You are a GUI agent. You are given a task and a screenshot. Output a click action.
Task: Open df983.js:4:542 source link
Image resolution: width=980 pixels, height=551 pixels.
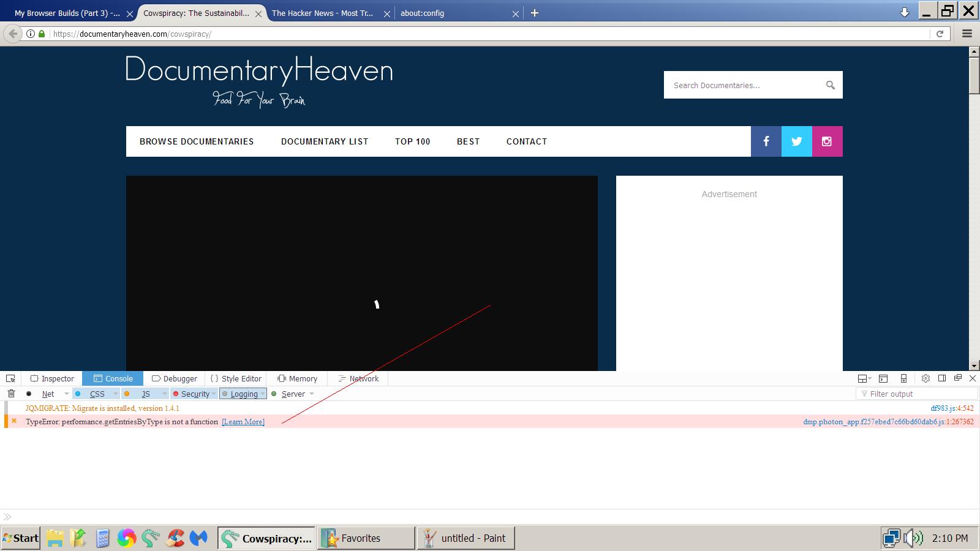pyautogui.click(x=952, y=408)
